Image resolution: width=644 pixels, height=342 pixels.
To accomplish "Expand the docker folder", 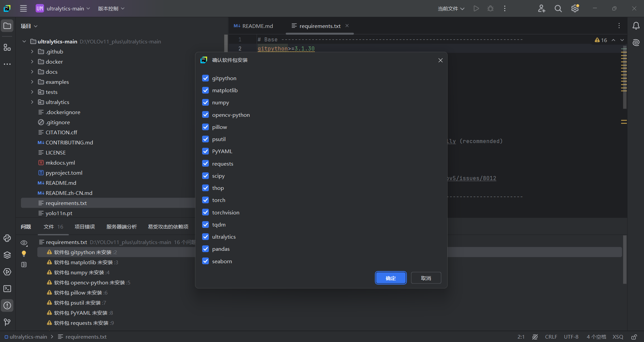I will [32, 62].
